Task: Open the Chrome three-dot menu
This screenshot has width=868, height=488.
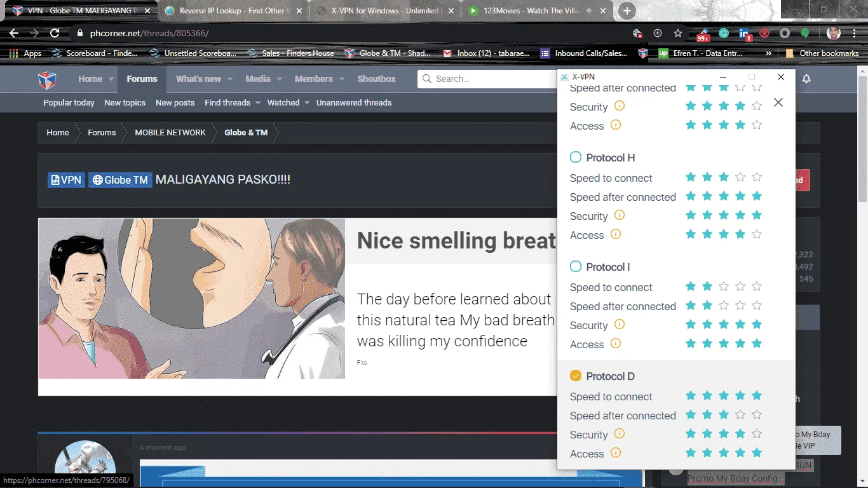Action: point(855,33)
